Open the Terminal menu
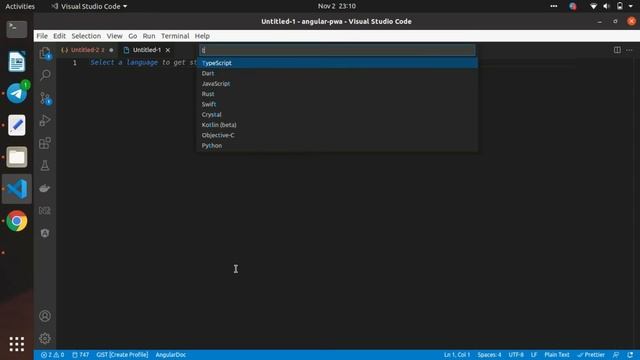Image resolution: width=640 pixels, height=360 pixels. pyautogui.click(x=175, y=36)
